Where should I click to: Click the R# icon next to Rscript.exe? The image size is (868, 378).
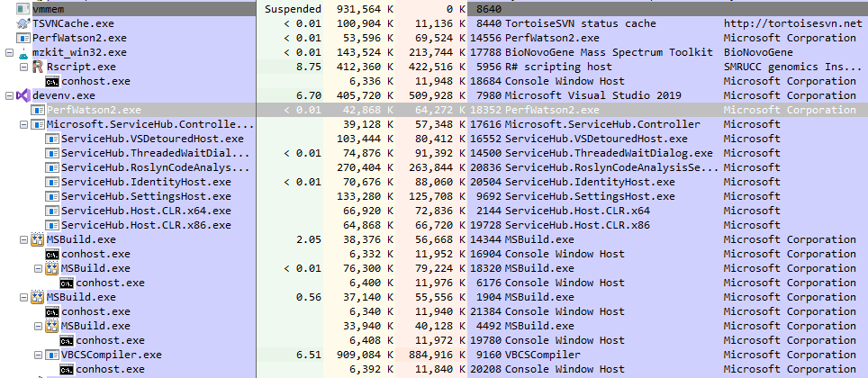pos(38,67)
